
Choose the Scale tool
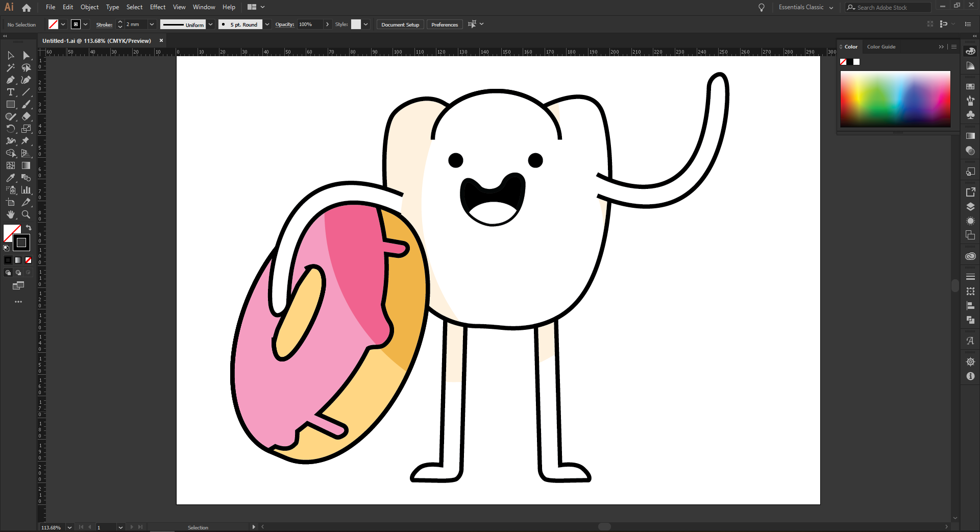tap(26, 129)
